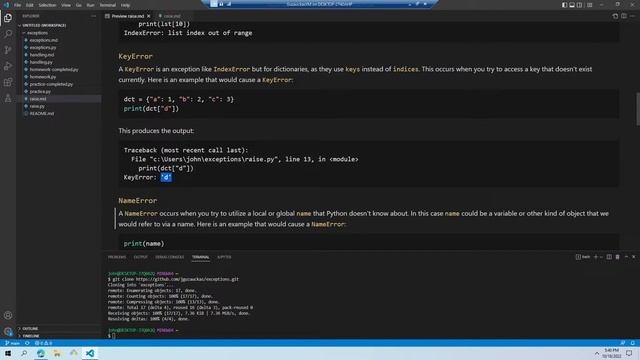Open the Selection menu

[47, 5]
